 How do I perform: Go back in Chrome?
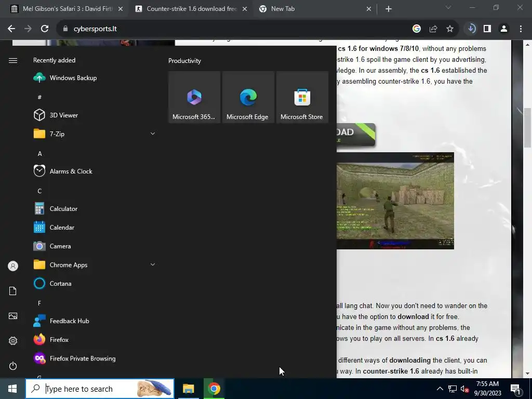click(x=11, y=29)
